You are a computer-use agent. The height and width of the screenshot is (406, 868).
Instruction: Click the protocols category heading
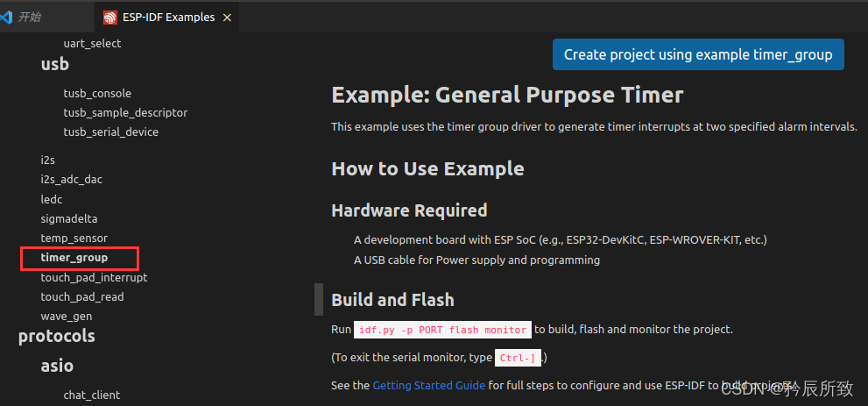(x=56, y=336)
